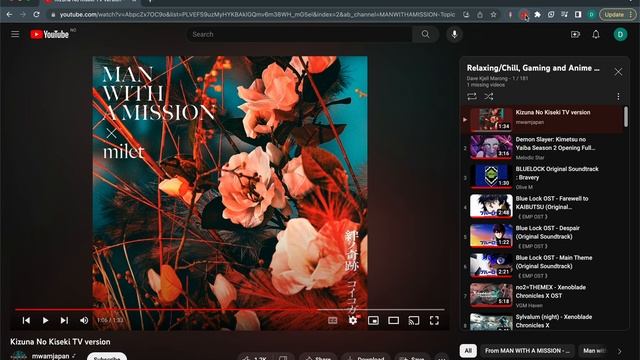Open the Create video icon
The image size is (640, 360).
(x=575, y=34)
